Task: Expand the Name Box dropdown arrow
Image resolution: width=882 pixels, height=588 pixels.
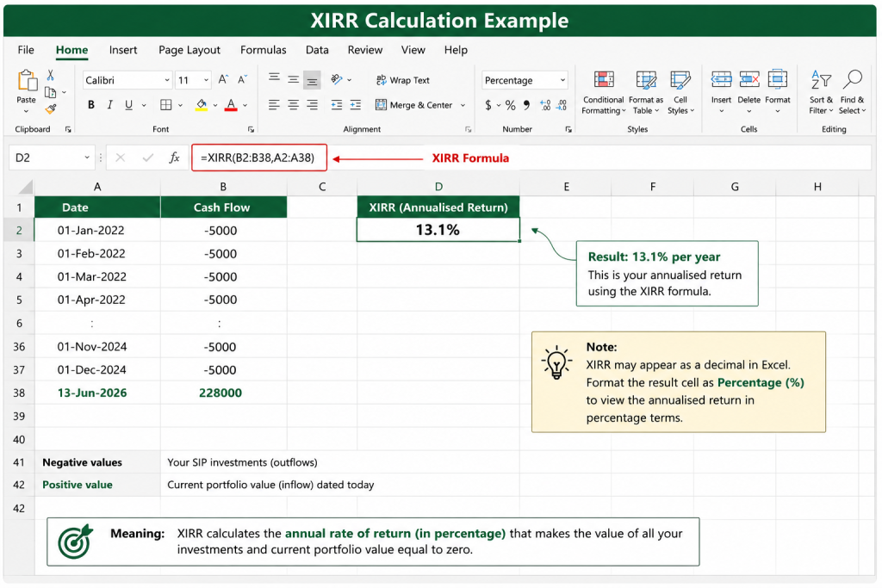Action: 87,158
